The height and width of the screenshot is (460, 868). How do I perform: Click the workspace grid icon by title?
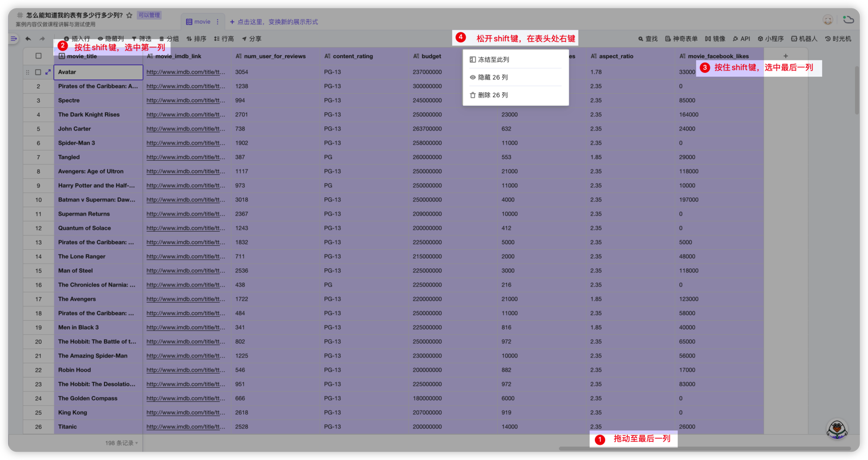coord(20,15)
